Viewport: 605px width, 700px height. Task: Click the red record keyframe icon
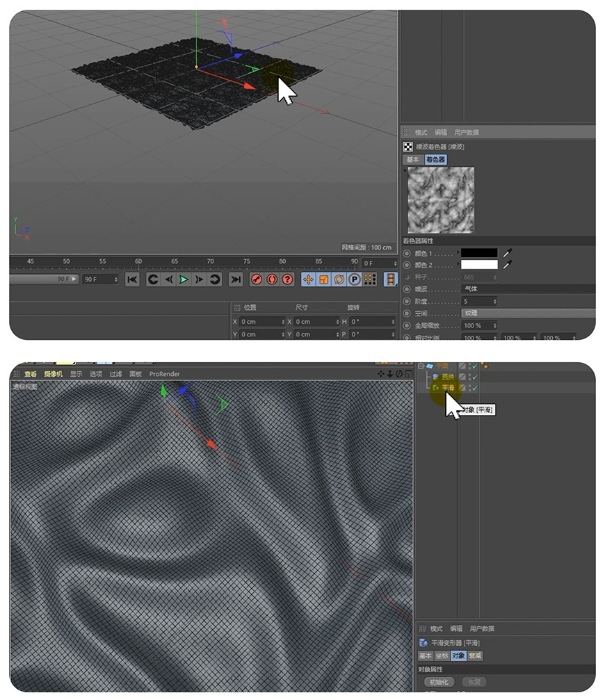pyautogui.click(x=255, y=280)
